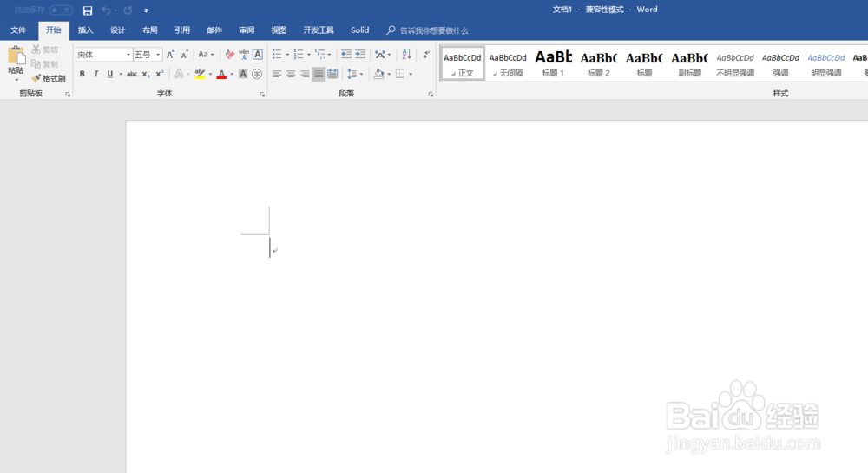Click the clear formatting eraser icon

tap(230, 54)
